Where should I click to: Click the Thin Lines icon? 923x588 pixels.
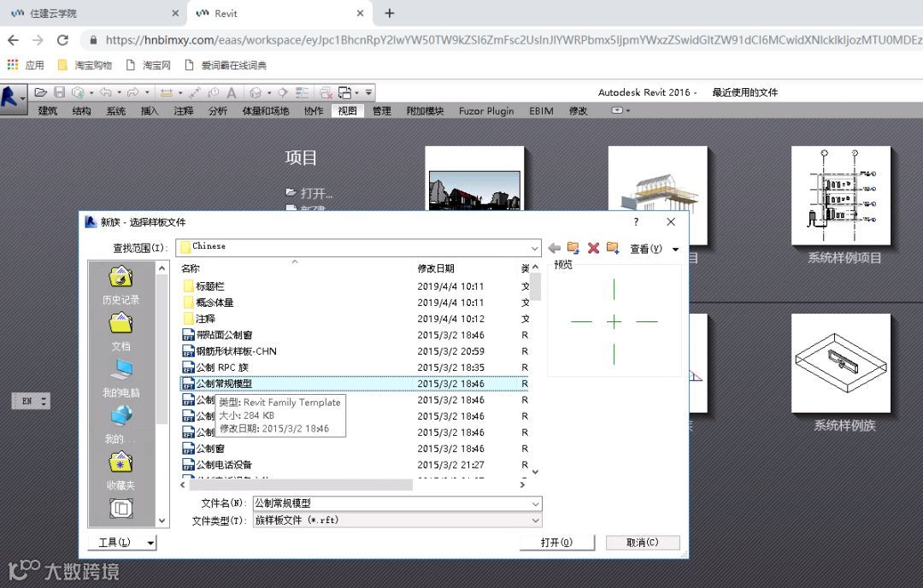point(302,92)
